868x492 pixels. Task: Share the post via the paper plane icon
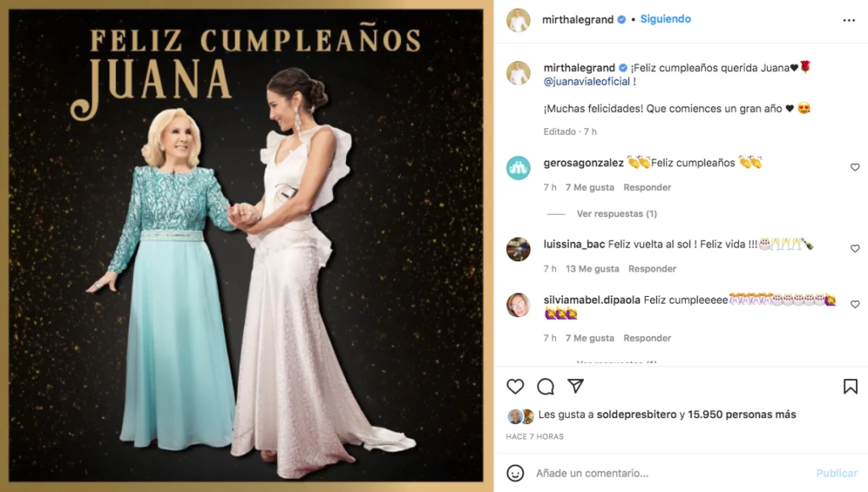click(x=576, y=386)
